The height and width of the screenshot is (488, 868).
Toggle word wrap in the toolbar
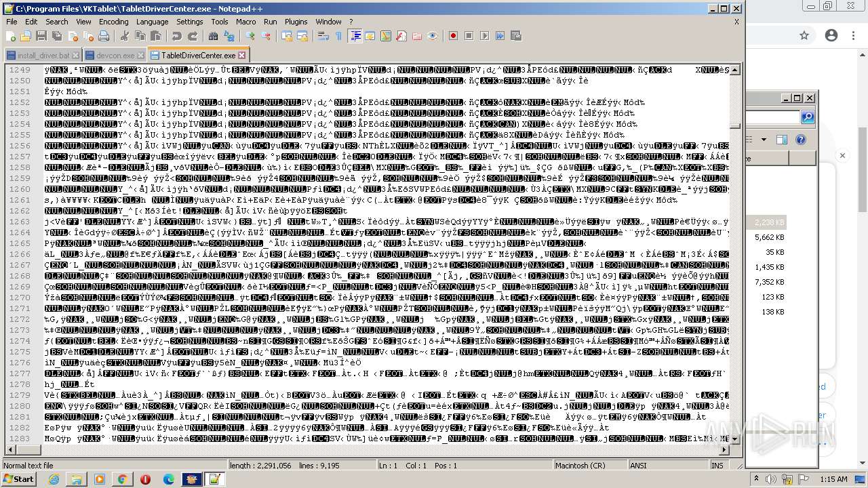323,36
